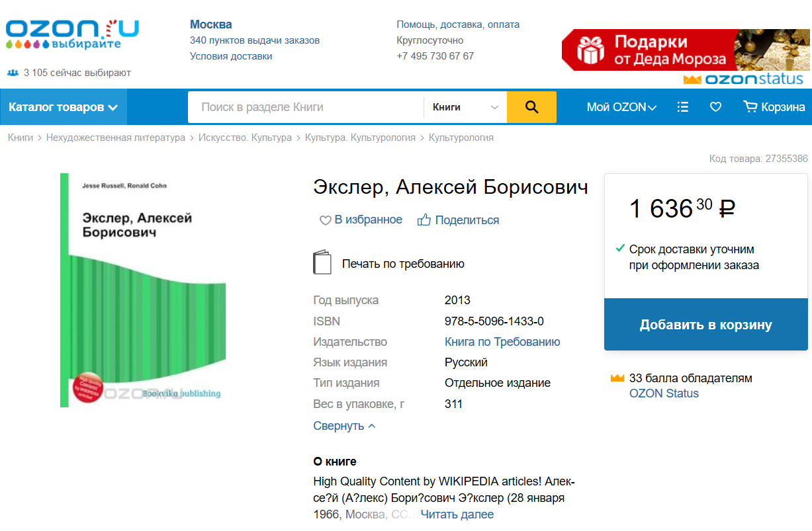
Task: Open the list icon in header
Action: (x=683, y=107)
